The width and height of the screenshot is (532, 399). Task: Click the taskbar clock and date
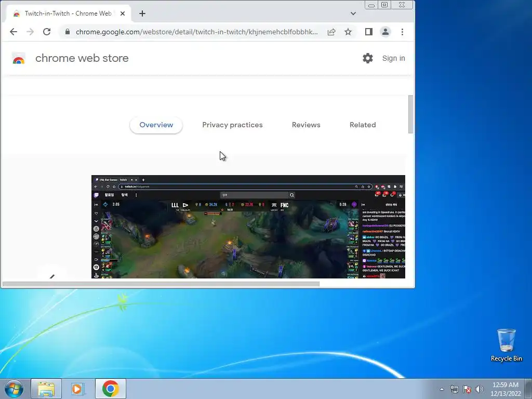point(506,389)
